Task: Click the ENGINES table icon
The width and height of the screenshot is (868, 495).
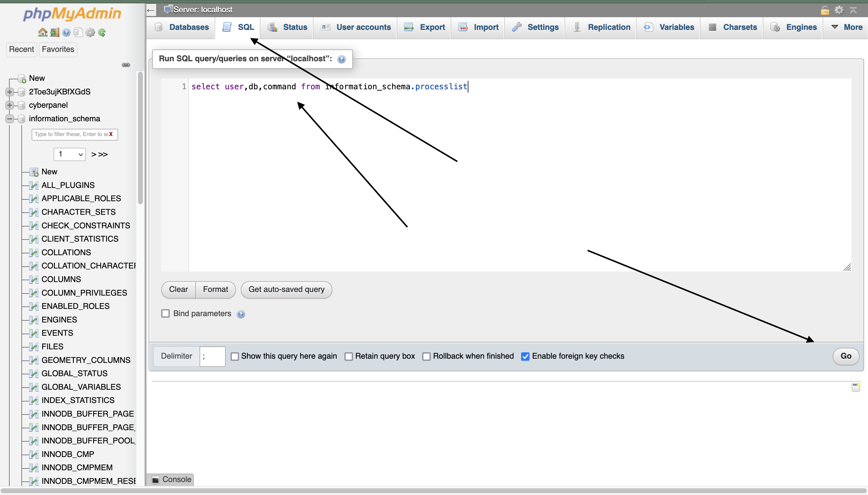Action: [x=34, y=320]
